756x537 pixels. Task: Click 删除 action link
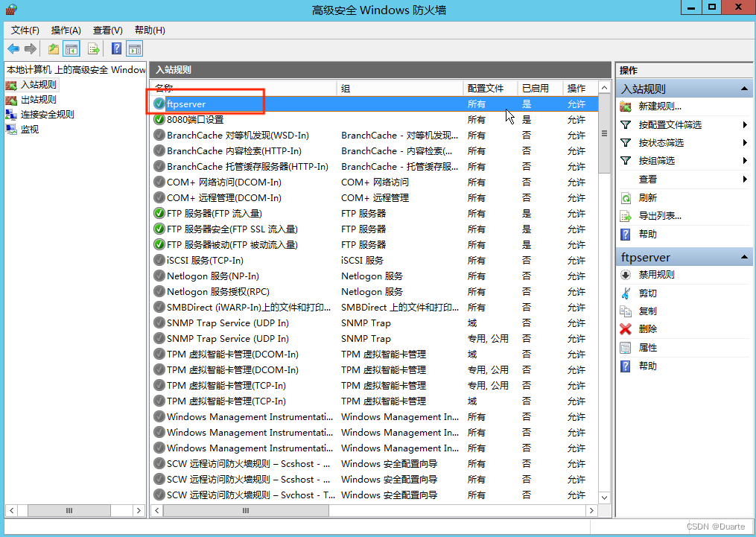click(x=647, y=329)
